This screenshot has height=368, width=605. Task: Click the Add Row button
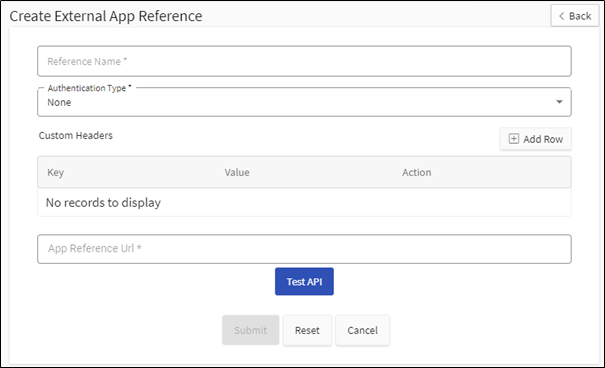pos(536,139)
